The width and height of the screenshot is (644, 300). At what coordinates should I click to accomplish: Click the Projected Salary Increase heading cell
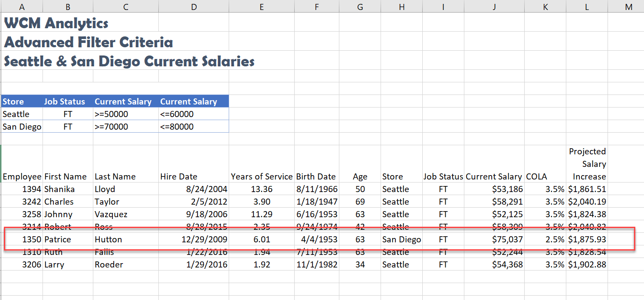tap(587, 164)
